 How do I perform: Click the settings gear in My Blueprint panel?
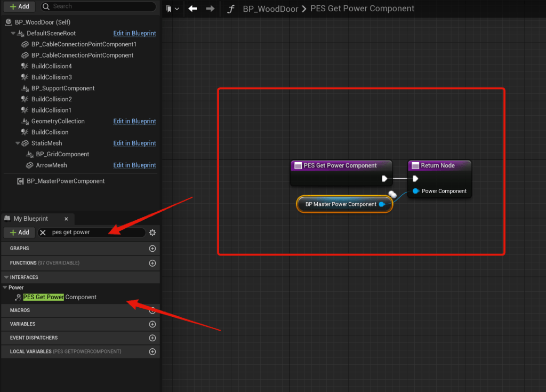coord(152,233)
